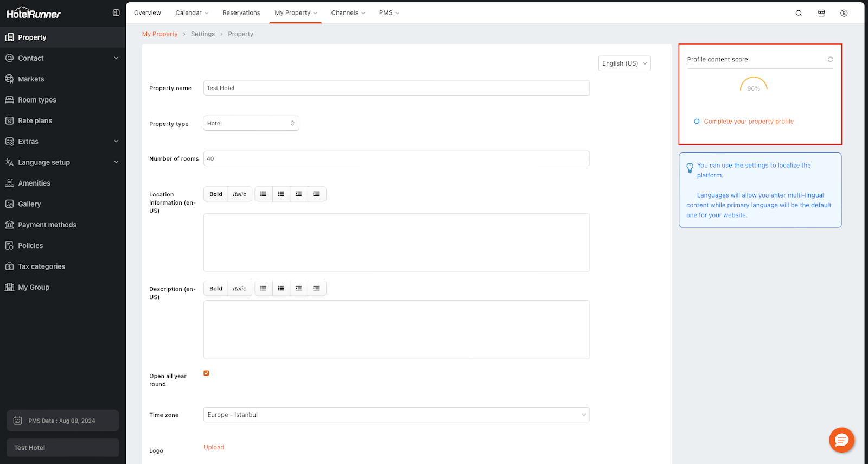The image size is (868, 464).
Task: Uncheck the Open all year round checkbox
Action: tap(206, 373)
